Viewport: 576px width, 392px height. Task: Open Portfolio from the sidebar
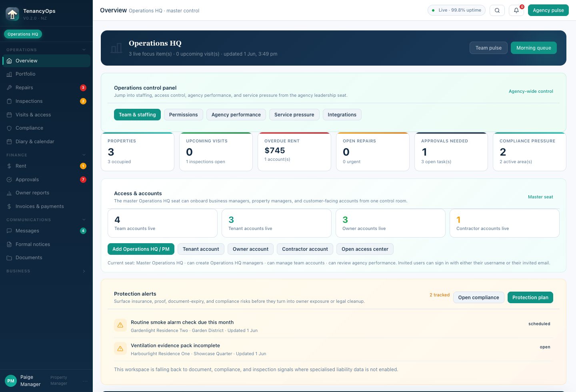(x=46, y=74)
